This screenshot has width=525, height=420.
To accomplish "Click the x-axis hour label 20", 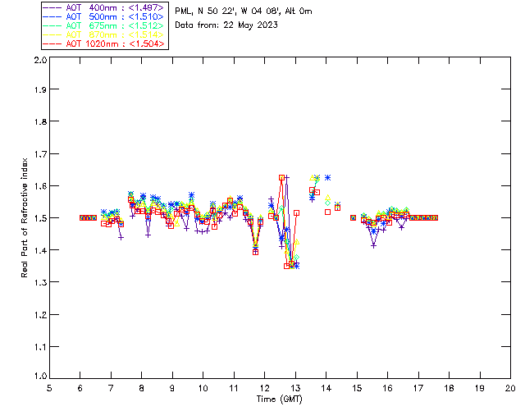I will (x=510, y=389).
